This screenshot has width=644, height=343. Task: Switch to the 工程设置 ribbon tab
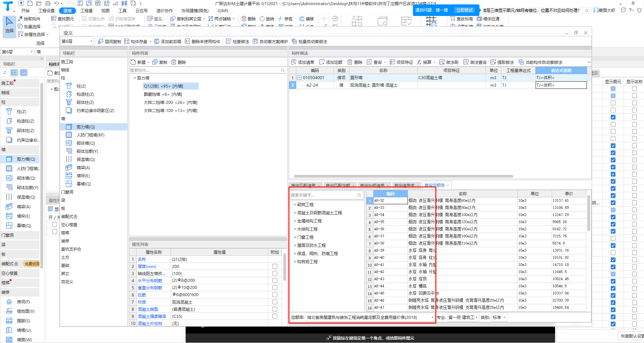pos(46,11)
